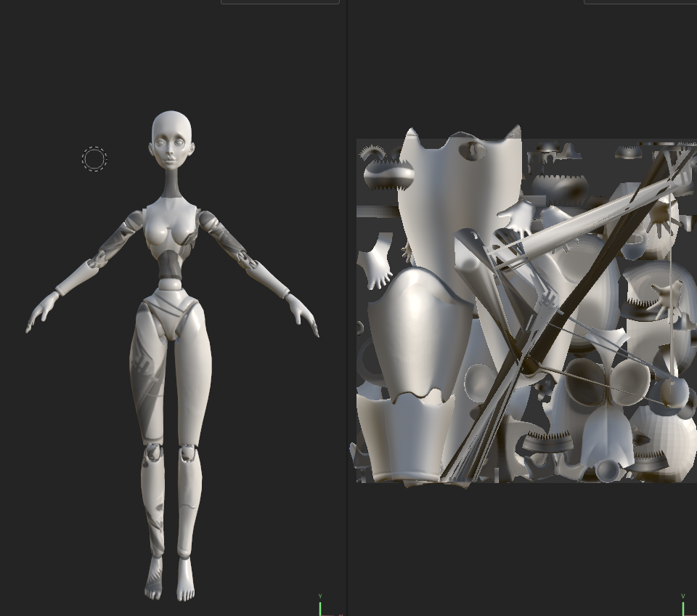Click the Y axis gizmo in 3D viewport
This screenshot has height=616, width=697.
pos(320,604)
